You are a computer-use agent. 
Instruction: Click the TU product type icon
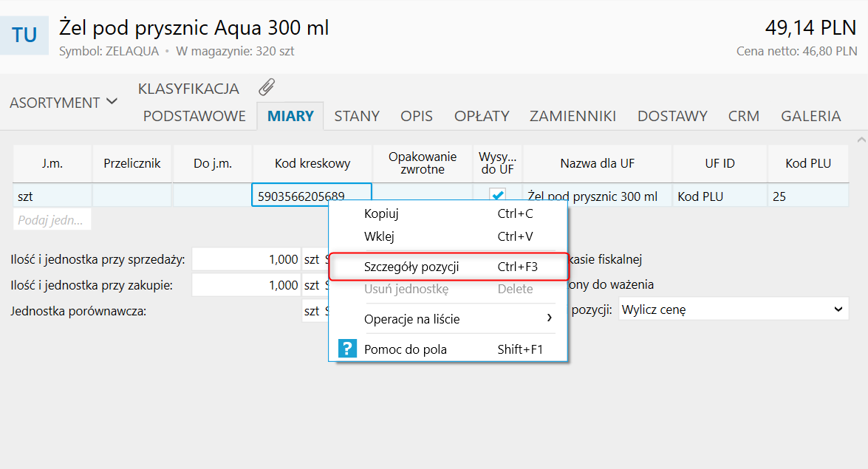pyautogui.click(x=24, y=35)
